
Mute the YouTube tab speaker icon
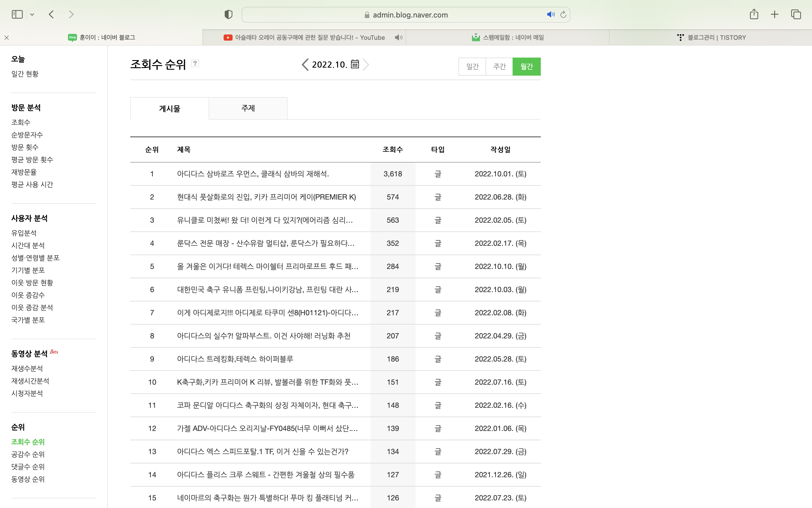(x=399, y=37)
